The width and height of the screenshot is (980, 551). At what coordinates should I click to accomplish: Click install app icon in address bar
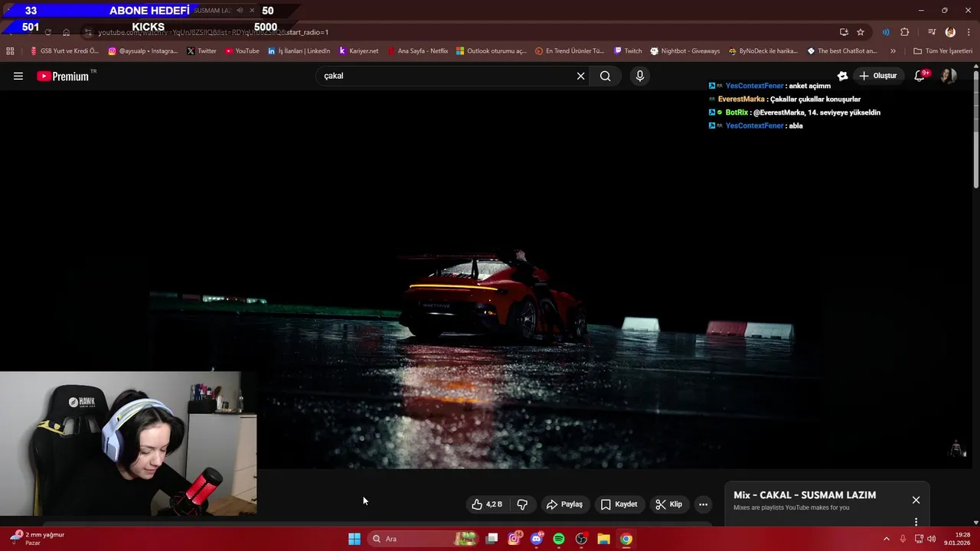pos(844,32)
